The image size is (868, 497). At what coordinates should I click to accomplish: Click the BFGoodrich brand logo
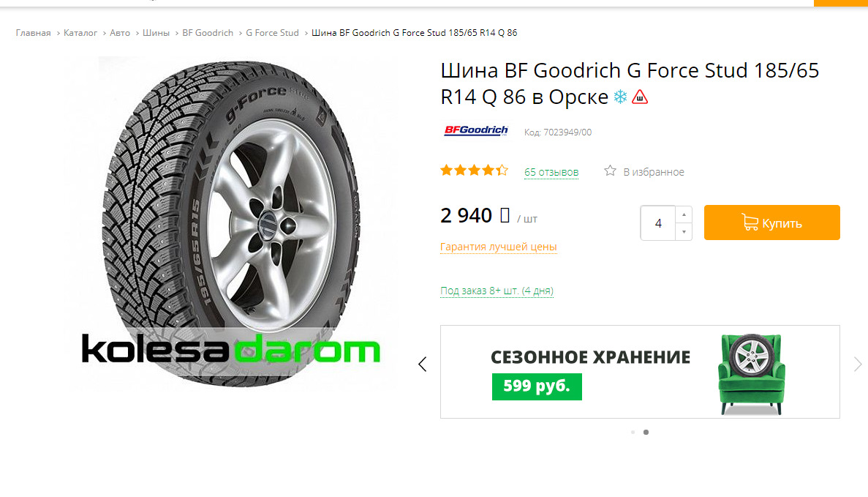(476, 131)
